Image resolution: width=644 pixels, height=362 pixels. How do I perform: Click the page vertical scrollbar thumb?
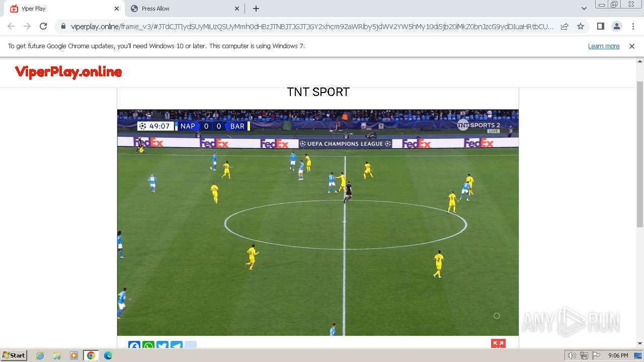coord(640,154)
